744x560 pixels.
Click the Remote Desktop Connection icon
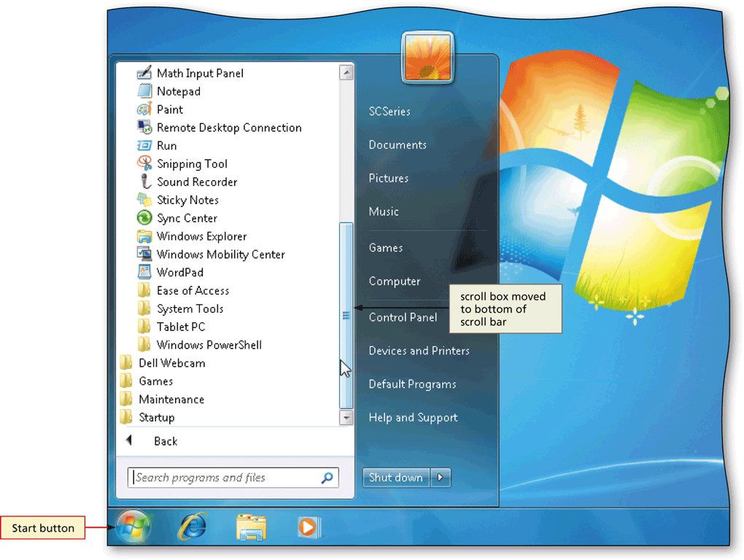(144, 127)
